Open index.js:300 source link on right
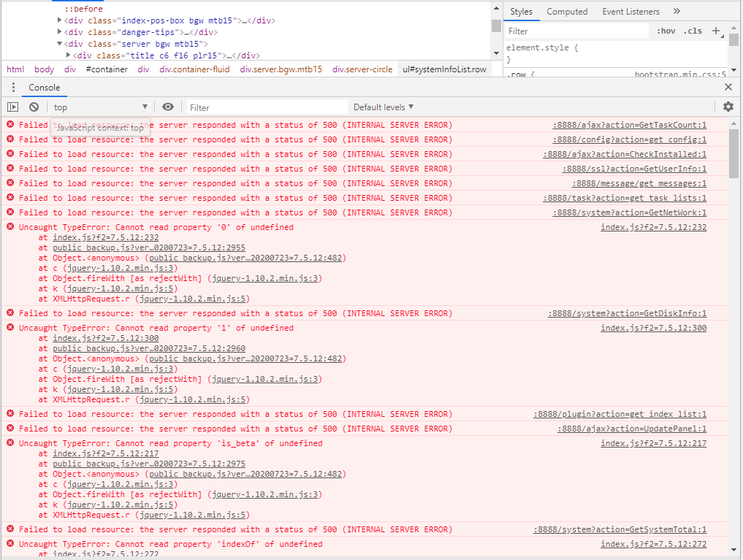 click(653, 328)
